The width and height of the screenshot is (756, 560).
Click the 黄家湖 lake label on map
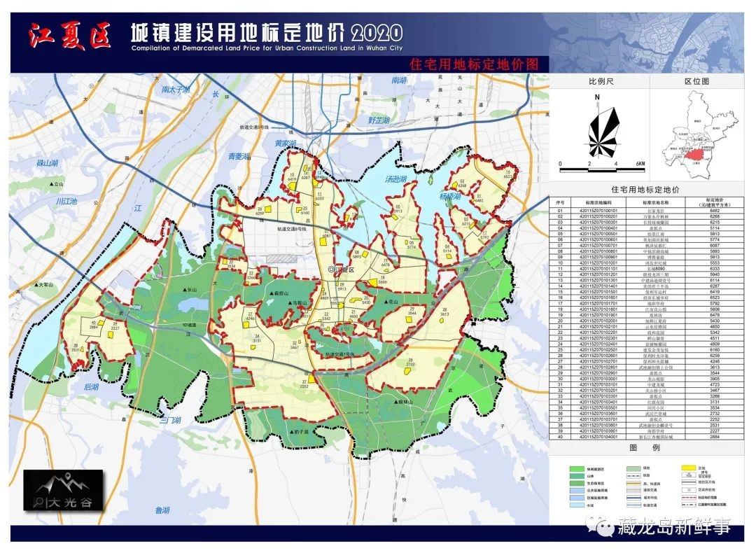286,142
